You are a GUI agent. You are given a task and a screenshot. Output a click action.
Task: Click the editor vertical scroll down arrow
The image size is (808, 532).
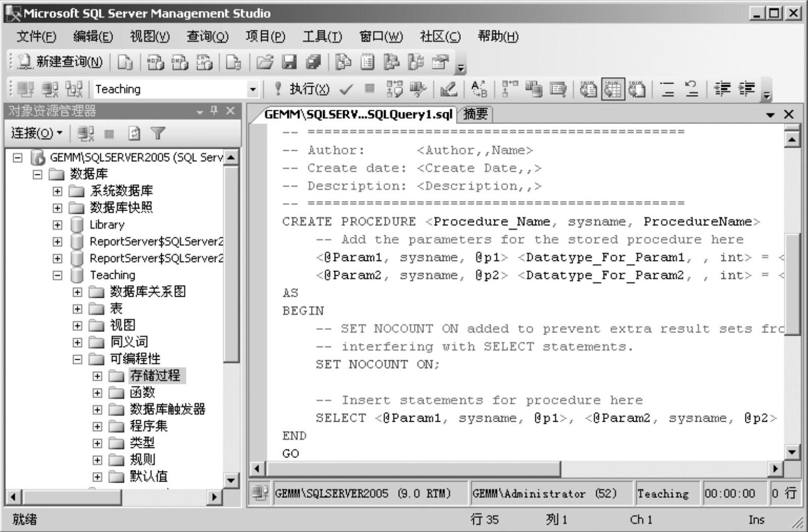(x=792, y=451)
